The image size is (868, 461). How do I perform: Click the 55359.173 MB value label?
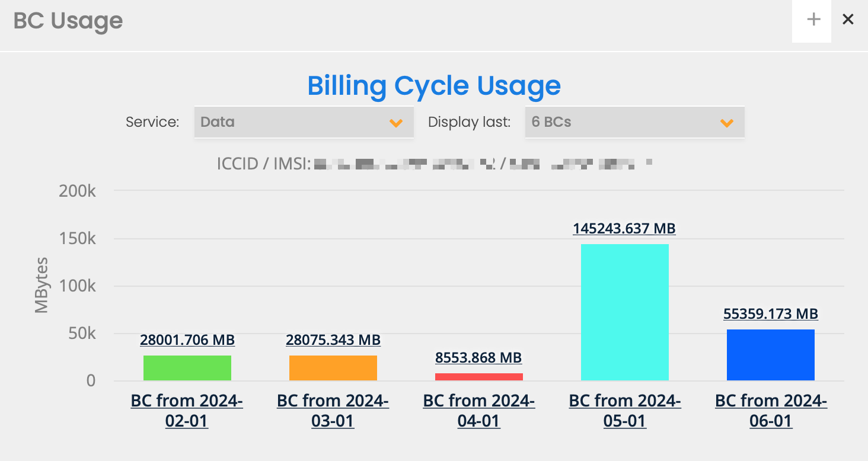click(771, 314)
